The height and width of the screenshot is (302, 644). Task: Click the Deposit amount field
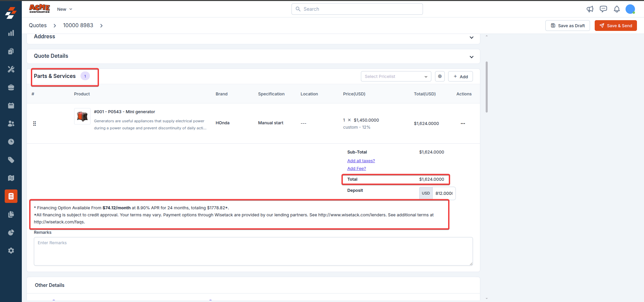point(444,193)
